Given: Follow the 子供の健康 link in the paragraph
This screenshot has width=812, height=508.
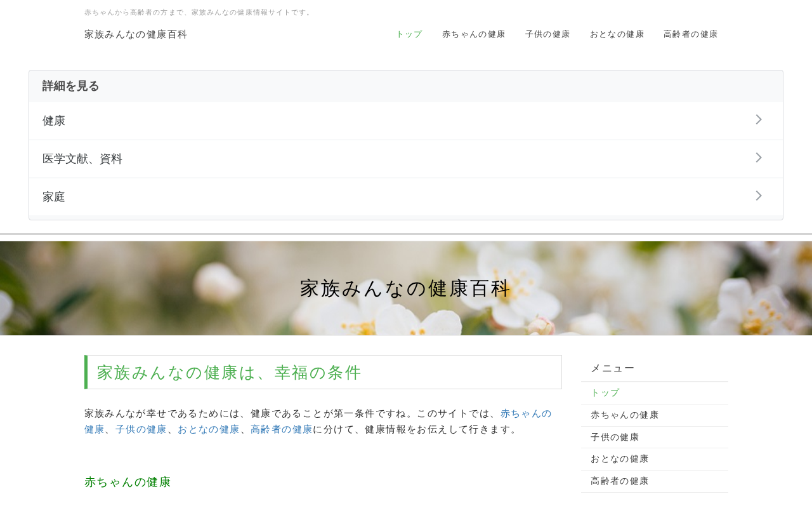Looking at the screenshot, I should point(141,429).
